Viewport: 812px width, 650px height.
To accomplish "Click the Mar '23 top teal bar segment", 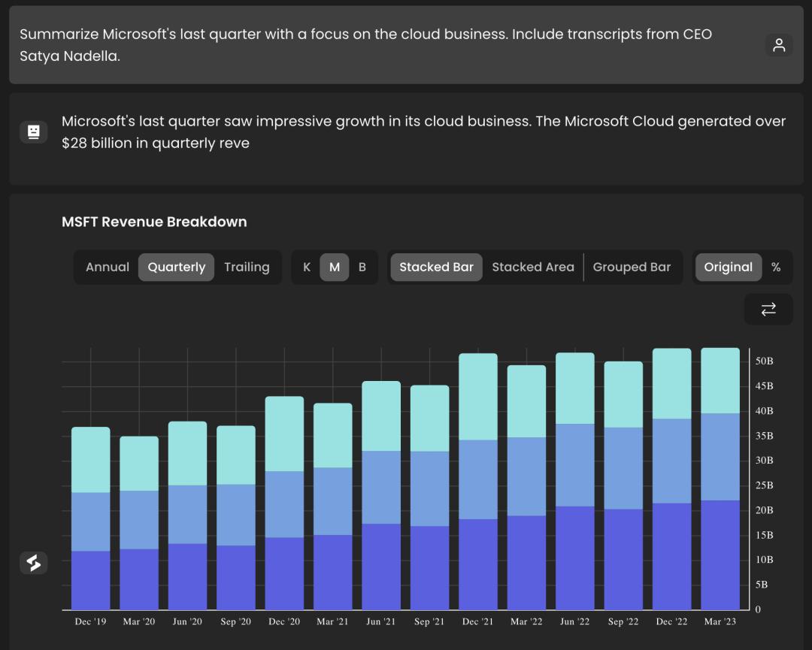I will 720,380.
